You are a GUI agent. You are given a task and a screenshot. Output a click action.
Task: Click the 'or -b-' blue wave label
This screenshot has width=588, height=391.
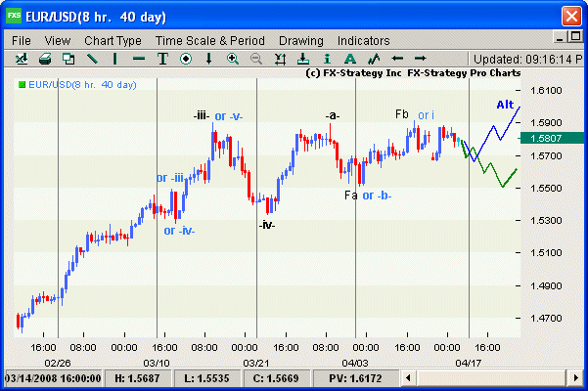coord(377,195)
